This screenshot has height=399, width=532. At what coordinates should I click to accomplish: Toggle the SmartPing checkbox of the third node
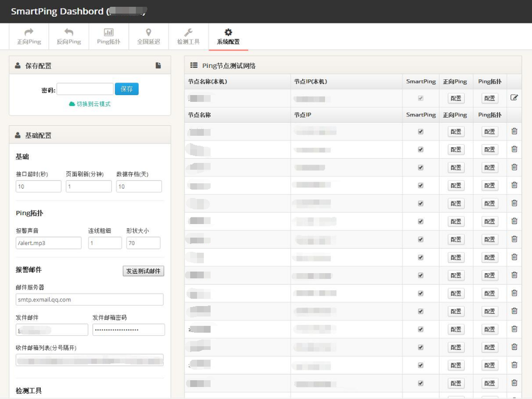[421, 168]
